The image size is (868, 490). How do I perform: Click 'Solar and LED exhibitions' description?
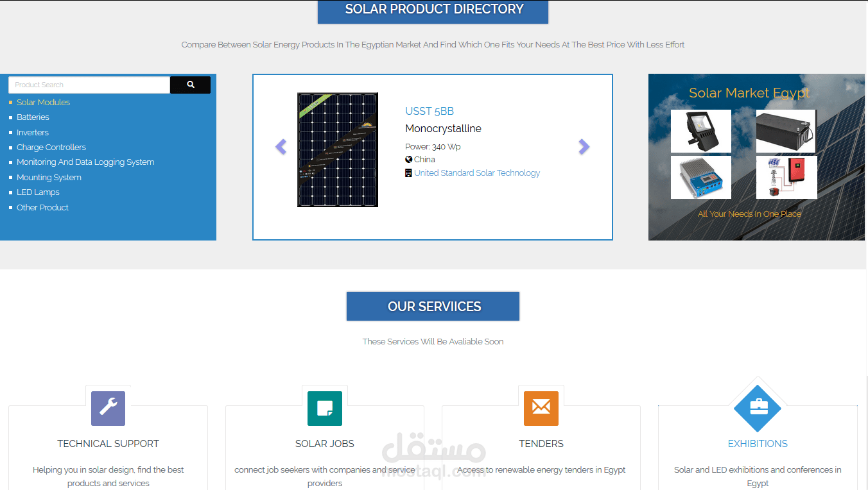(x=758, y=477)
